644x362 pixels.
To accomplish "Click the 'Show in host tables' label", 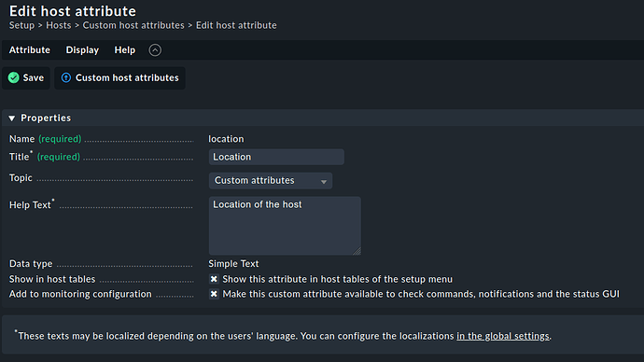I will click(52, 279).
